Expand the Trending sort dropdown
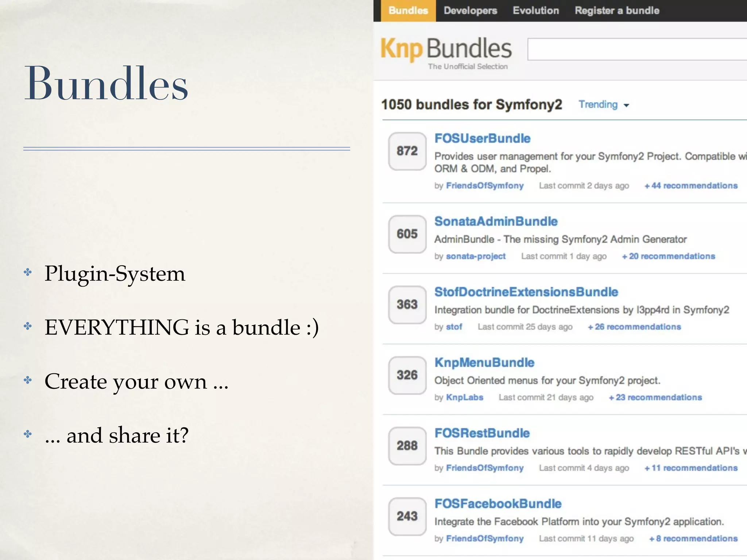This screenshot has width=747, height=560. [604, 105]
